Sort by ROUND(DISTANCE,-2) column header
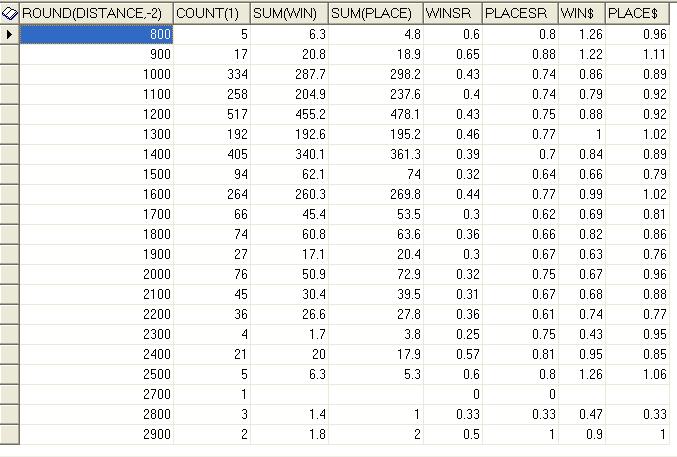Screen dimensions: 677x457 (96, 14)
